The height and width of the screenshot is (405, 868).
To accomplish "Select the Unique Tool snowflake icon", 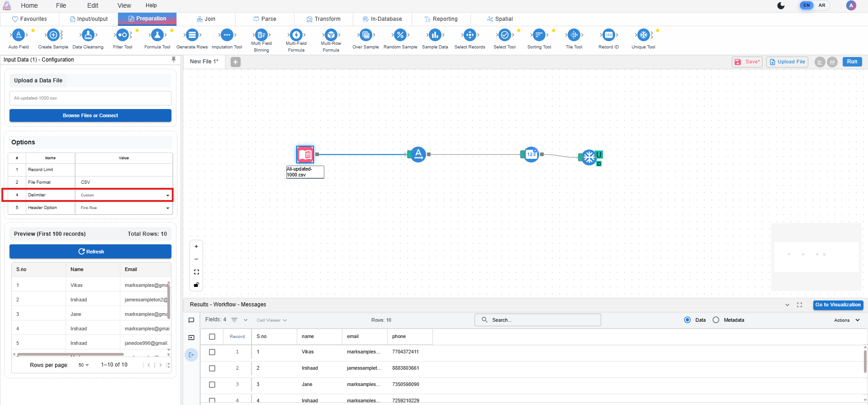I will [x=643, y=35].
